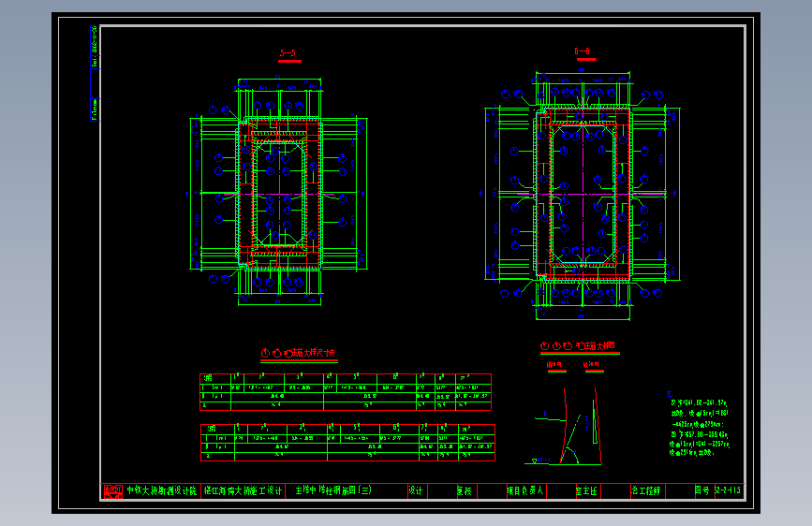Select the 中铁大桥勘测设计院 title block text
812x526 pixels.
[162, 490]
